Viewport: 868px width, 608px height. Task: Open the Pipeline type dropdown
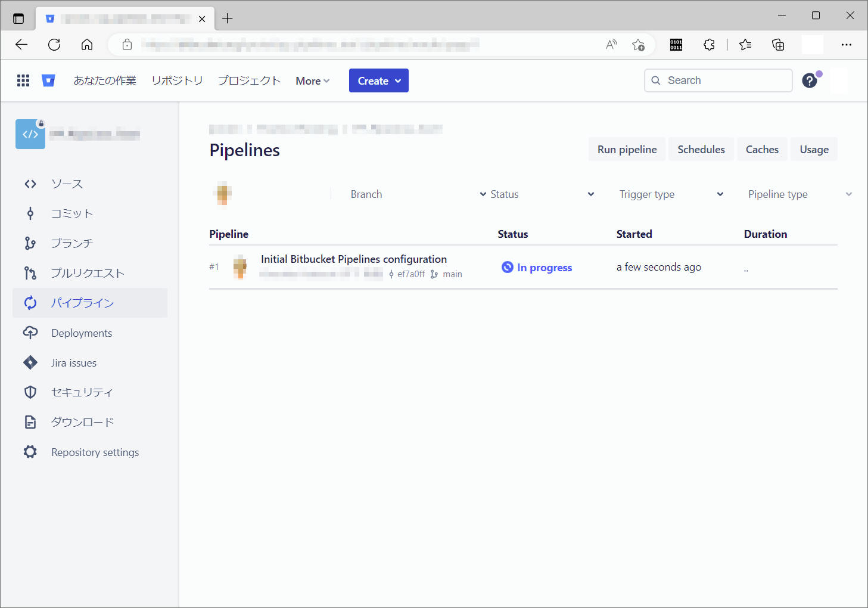pyautogui.click(x=798, y=194)
